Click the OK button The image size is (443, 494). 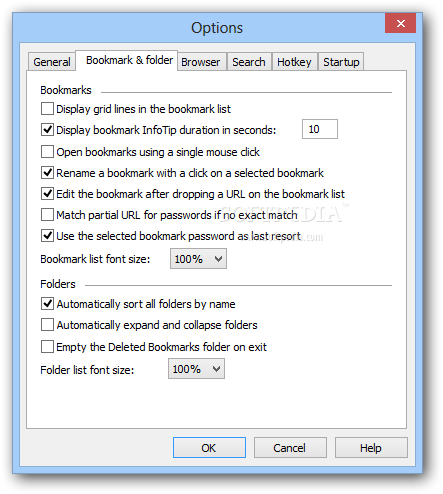coord(209,448)
